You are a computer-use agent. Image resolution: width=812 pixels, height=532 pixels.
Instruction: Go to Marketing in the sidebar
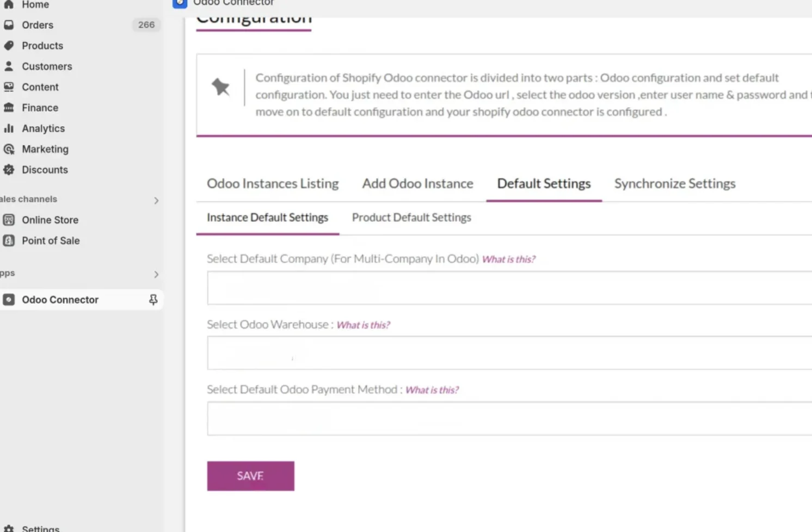[45, 149]
